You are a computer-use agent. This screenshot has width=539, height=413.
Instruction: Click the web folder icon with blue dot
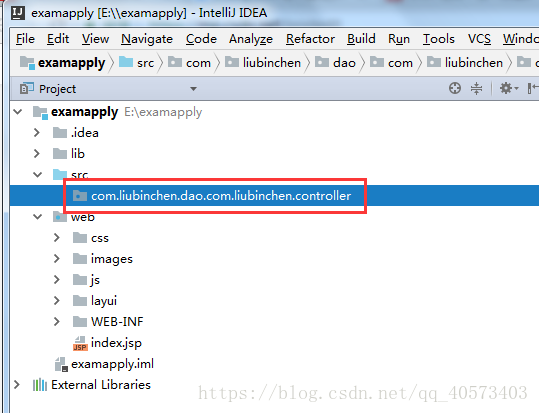60,217
